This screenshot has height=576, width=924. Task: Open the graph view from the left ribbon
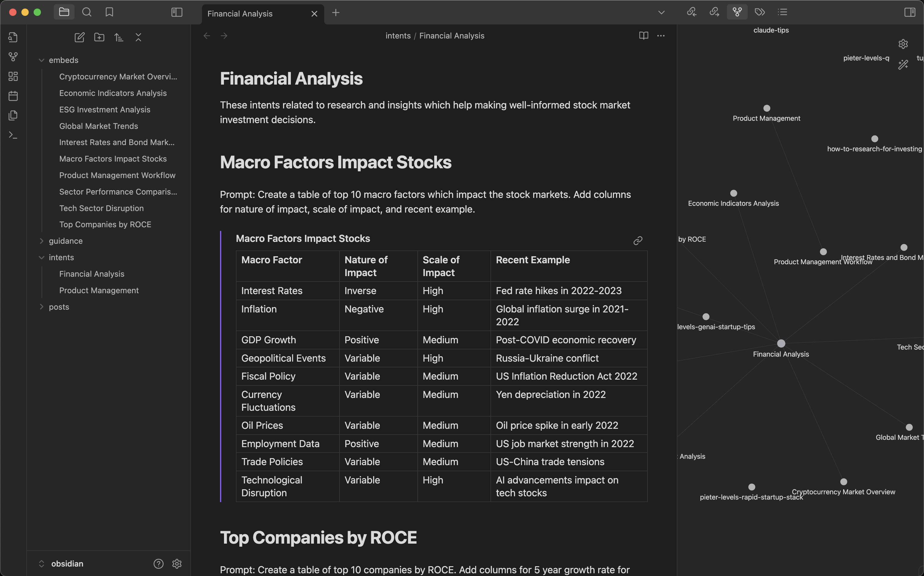[x=13, y=57]
